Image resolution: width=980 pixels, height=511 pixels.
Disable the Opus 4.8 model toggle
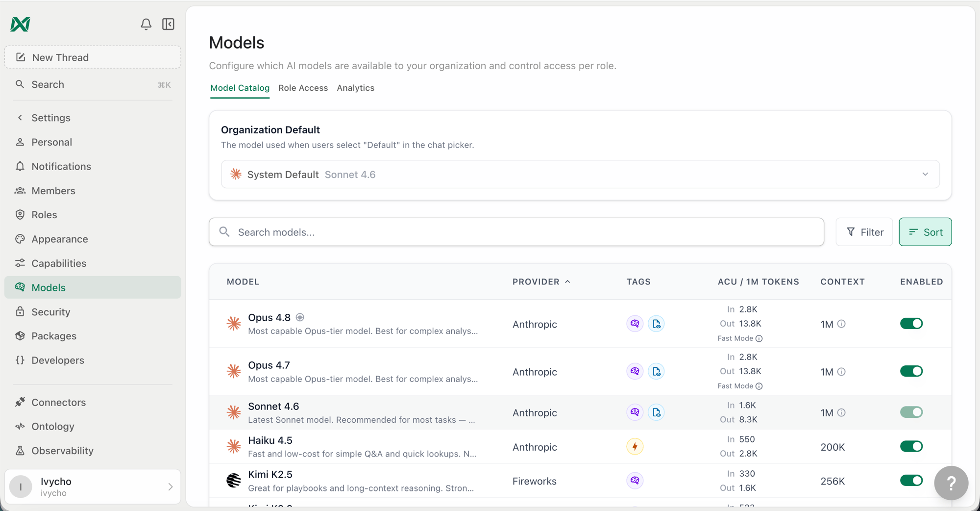coord(911,324)
